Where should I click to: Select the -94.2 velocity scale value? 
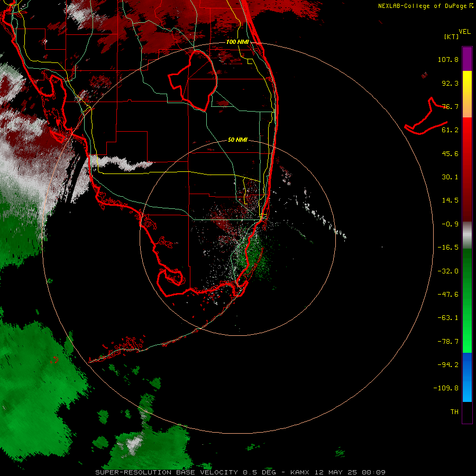[x=448, y=364]
